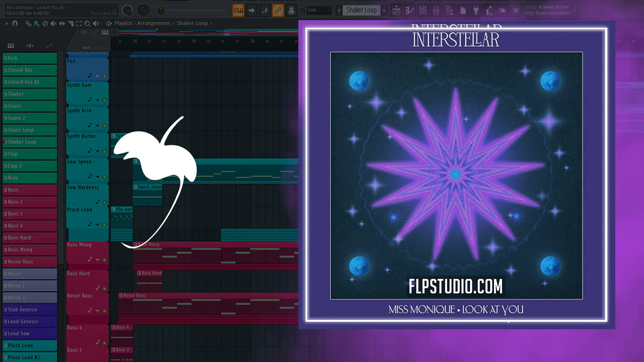Open the Mixer view icon

(x=436, y=10)
